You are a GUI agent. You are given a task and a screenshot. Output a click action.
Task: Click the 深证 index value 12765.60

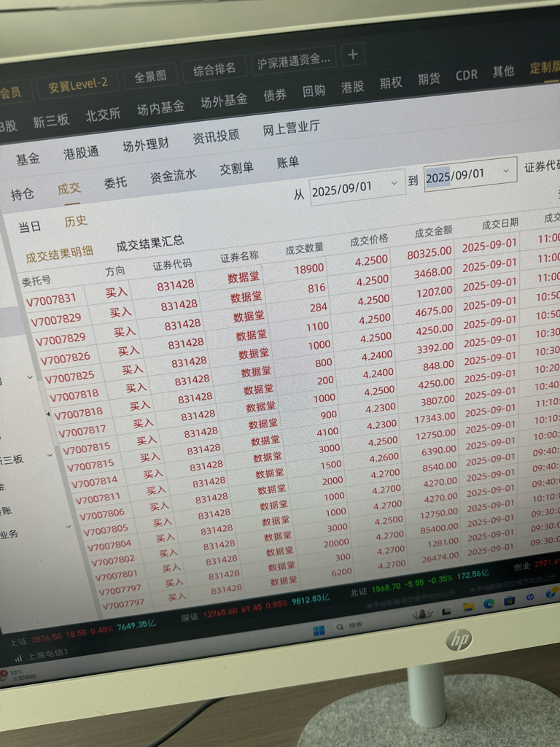pyautogui.click(x=219, y=612)
